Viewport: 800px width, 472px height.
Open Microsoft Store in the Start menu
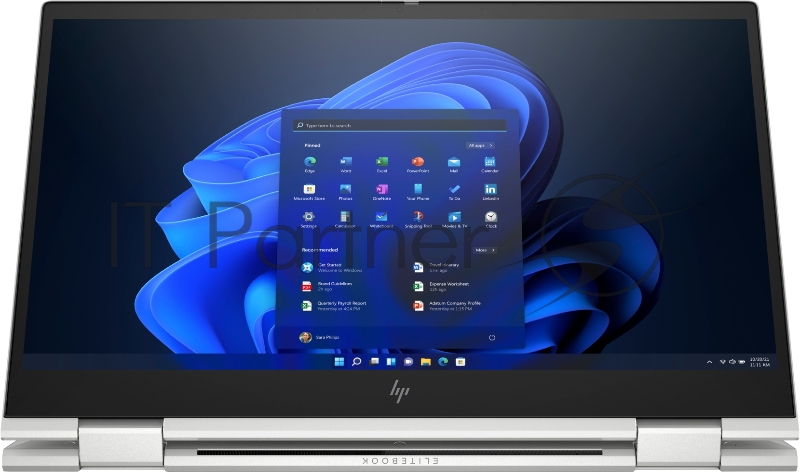(309, 190)
